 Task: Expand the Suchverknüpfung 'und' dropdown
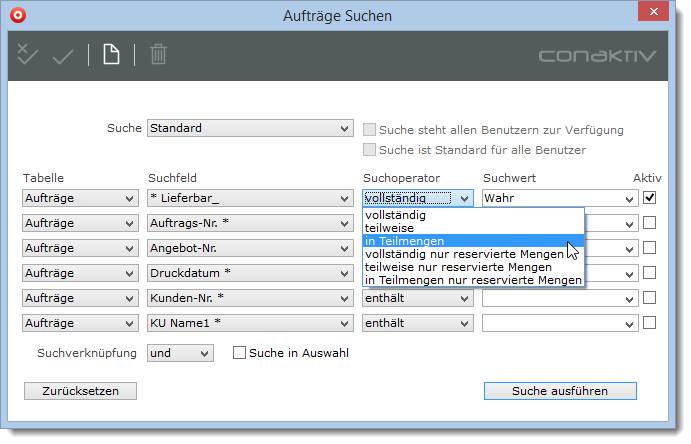pyautogui.click(x=180, y=353)
